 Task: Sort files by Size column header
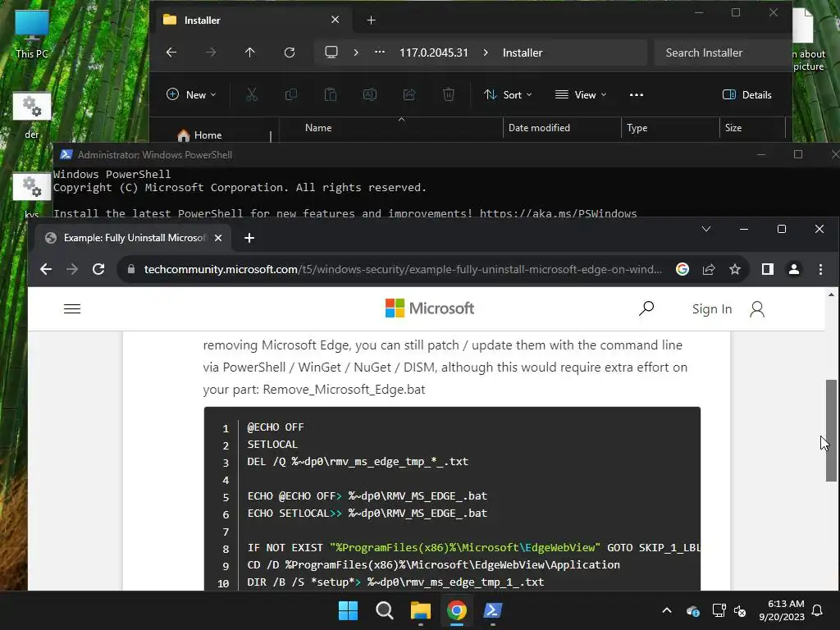(733, 128)
